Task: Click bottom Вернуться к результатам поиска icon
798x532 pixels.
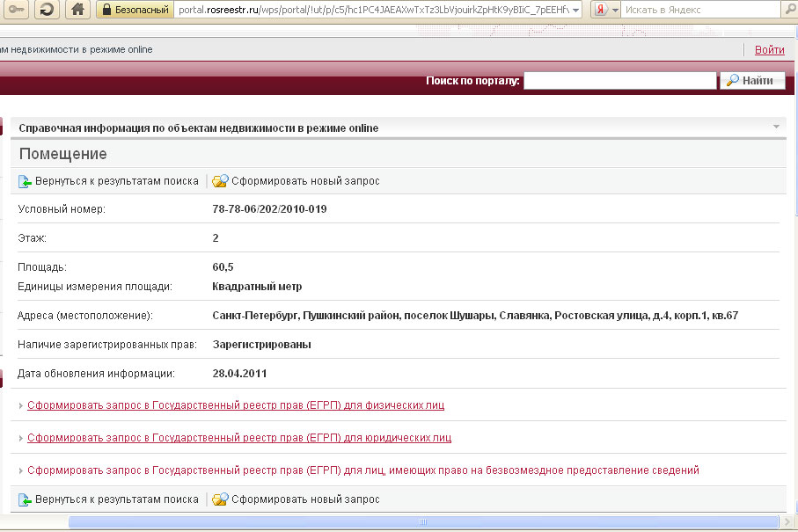Action: coord(25,500)
